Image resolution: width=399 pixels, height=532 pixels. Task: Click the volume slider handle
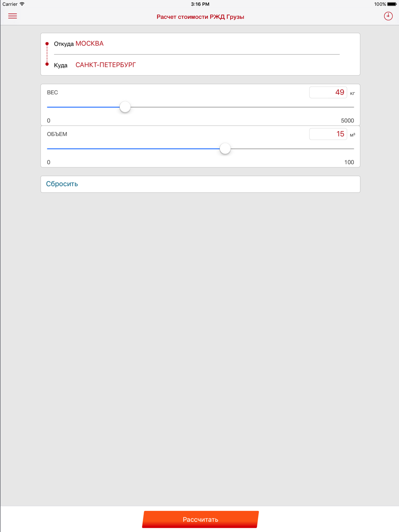click(x=225, y=148)
